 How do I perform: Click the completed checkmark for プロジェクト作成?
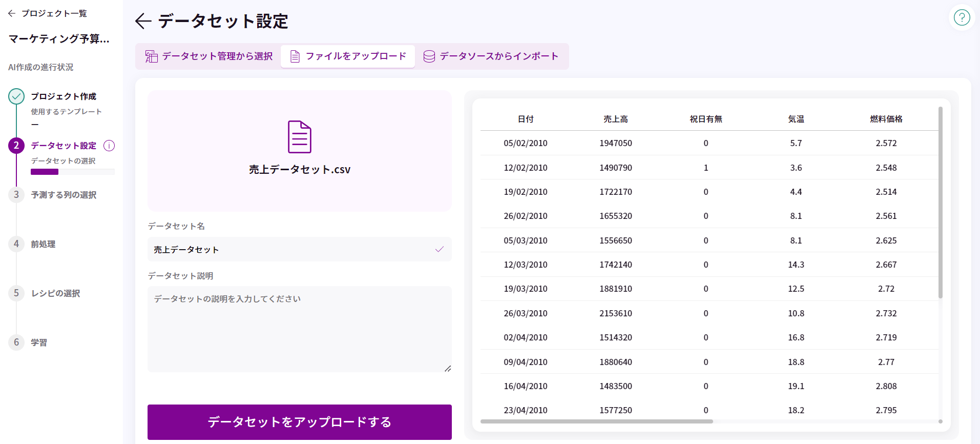(x=16, y=96)
